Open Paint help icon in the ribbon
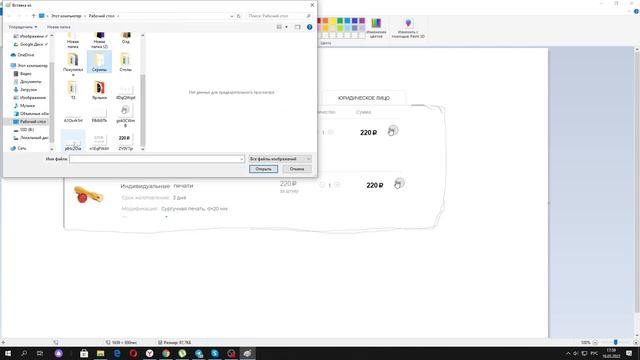Viewport: 640px width, 360px height. click(636, 12)
